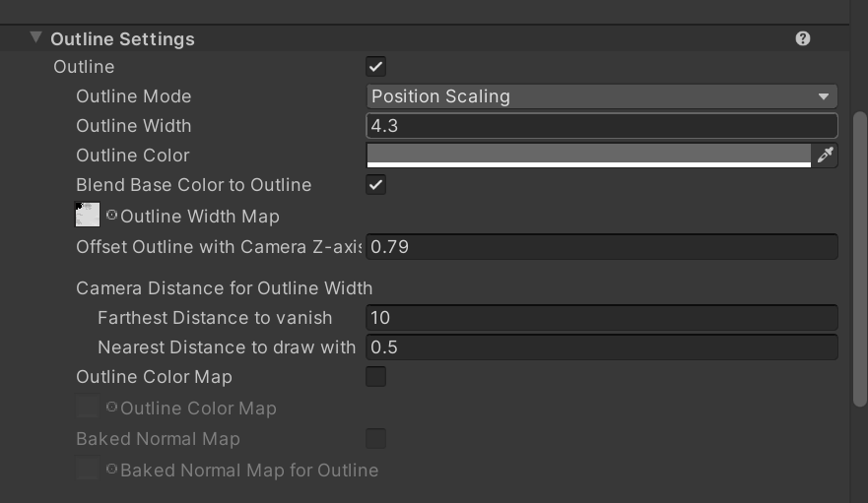Viewport: 868px width, 503px height.
Task: Focus the Nearest Distance to draw with field
Action: click(x=601, y=347)
